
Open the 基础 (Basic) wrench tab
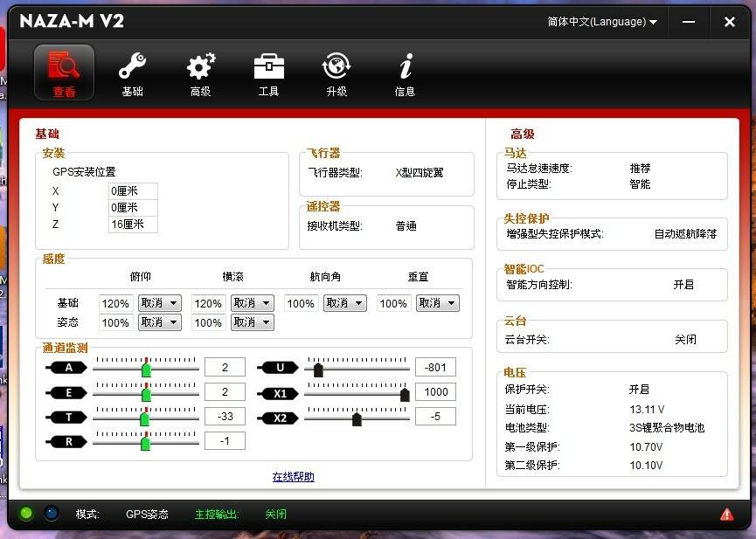pos(133,73)
